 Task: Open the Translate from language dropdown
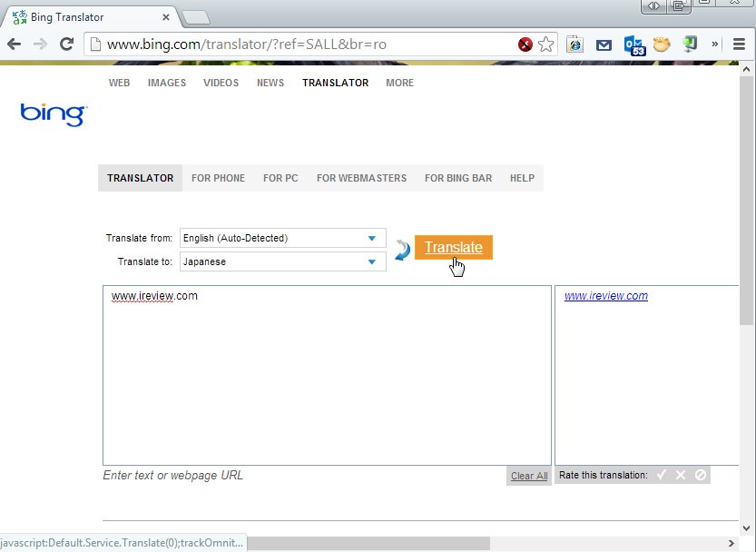[x=283, y=238]
